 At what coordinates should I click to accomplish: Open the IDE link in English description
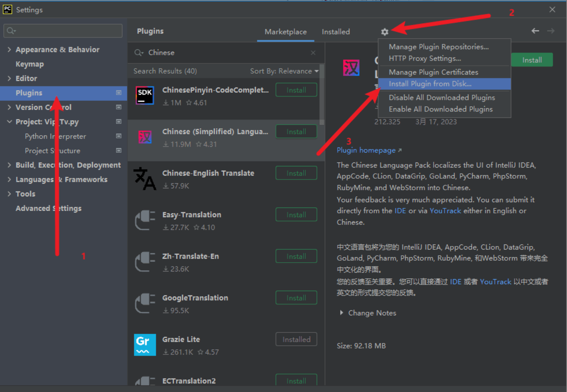tap(400, 211)
